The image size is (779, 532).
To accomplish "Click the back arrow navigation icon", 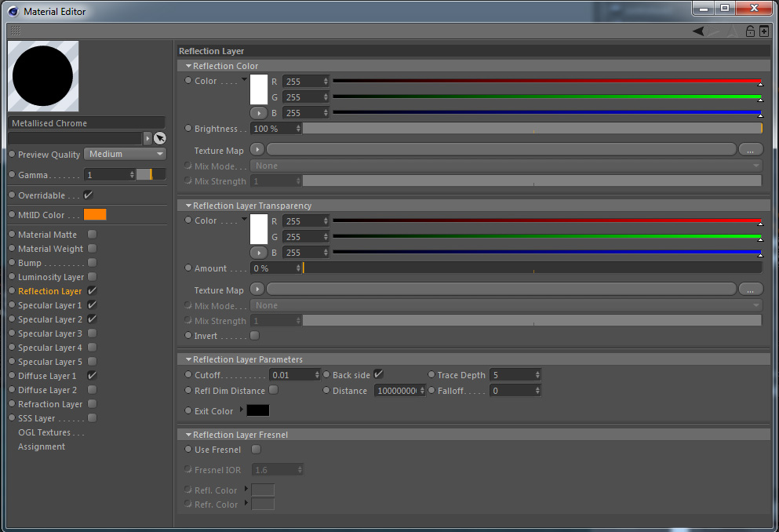I will 698,31.
